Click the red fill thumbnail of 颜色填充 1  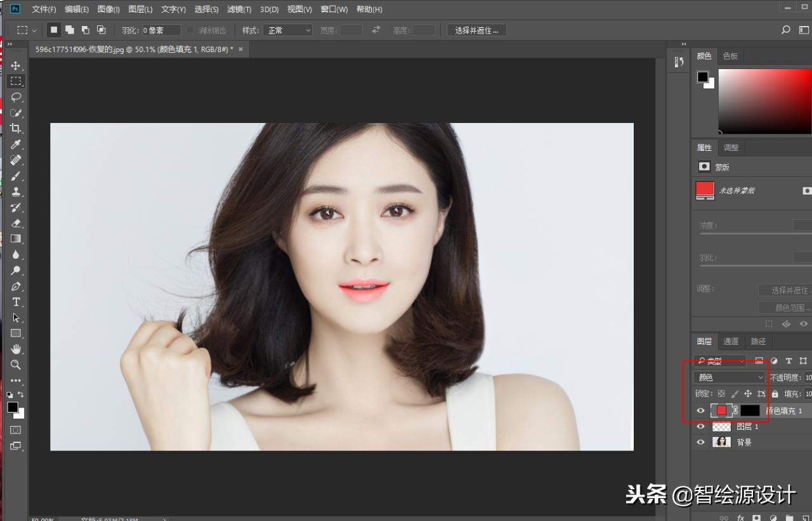(721, 410)
